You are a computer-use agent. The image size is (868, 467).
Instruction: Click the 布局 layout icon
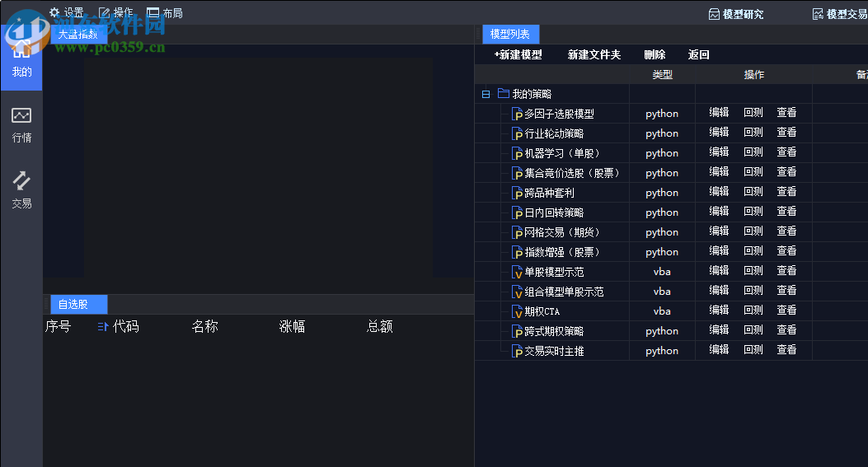click(x=152, y=12)
